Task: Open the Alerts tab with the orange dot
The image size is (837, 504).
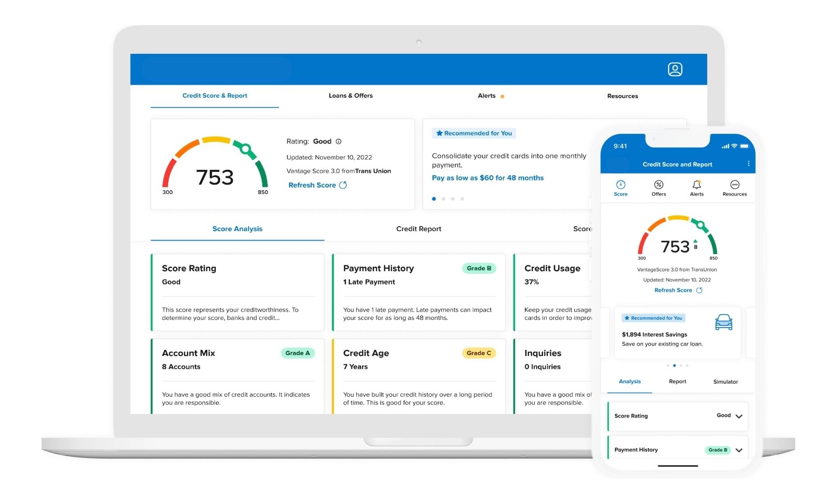Action: tap(487, 96)
